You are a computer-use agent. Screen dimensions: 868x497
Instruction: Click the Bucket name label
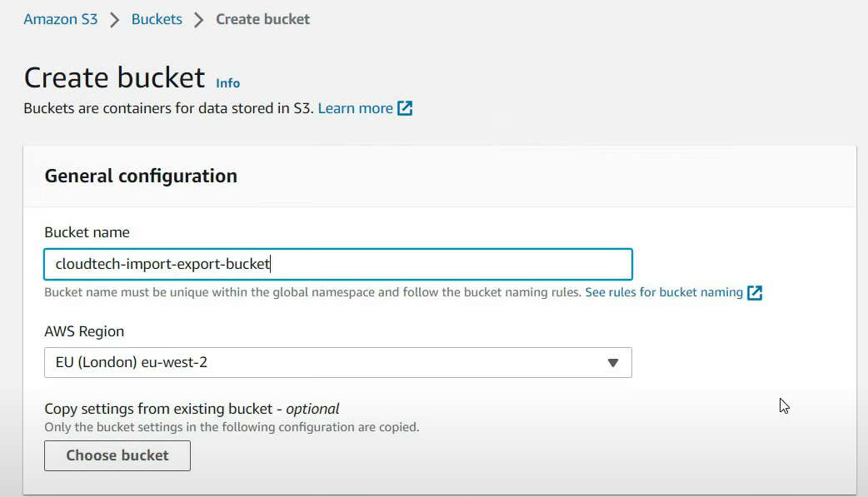[87, 232]
